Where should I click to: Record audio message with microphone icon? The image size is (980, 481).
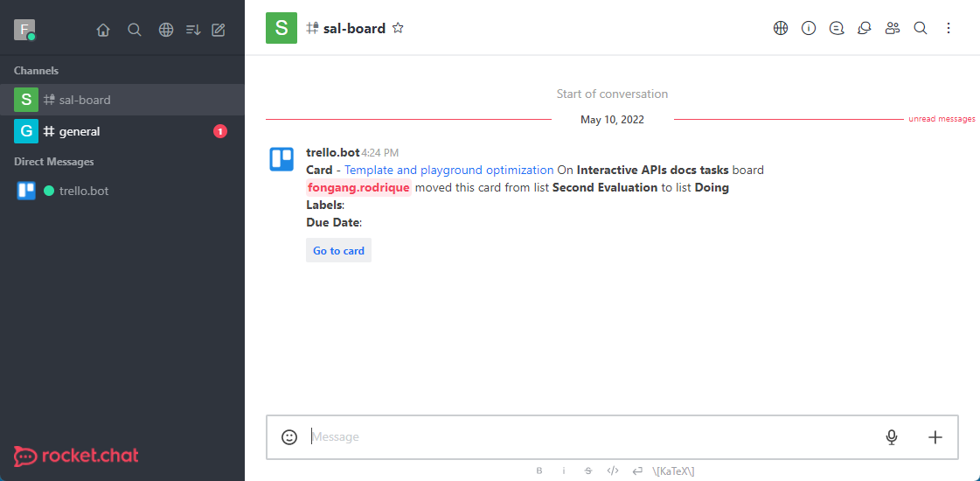pyautogui.click(x=892, y=437)
